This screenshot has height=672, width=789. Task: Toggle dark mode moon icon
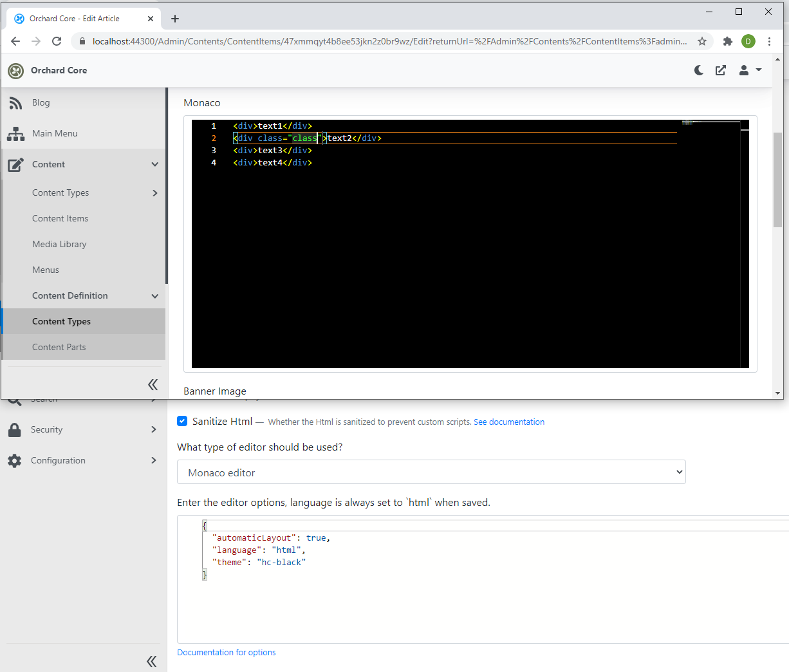(x=699, y=70)
